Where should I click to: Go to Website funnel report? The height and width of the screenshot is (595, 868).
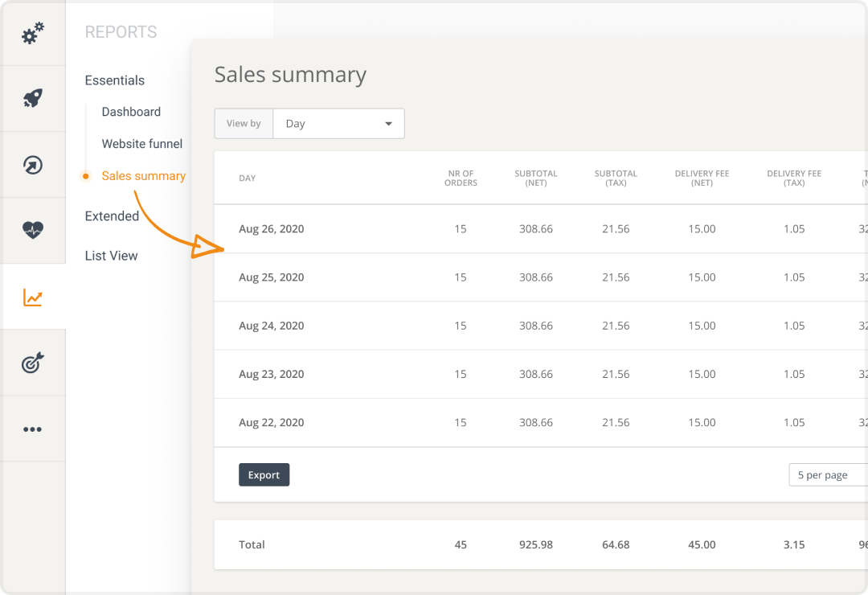(x=142, y=144)
